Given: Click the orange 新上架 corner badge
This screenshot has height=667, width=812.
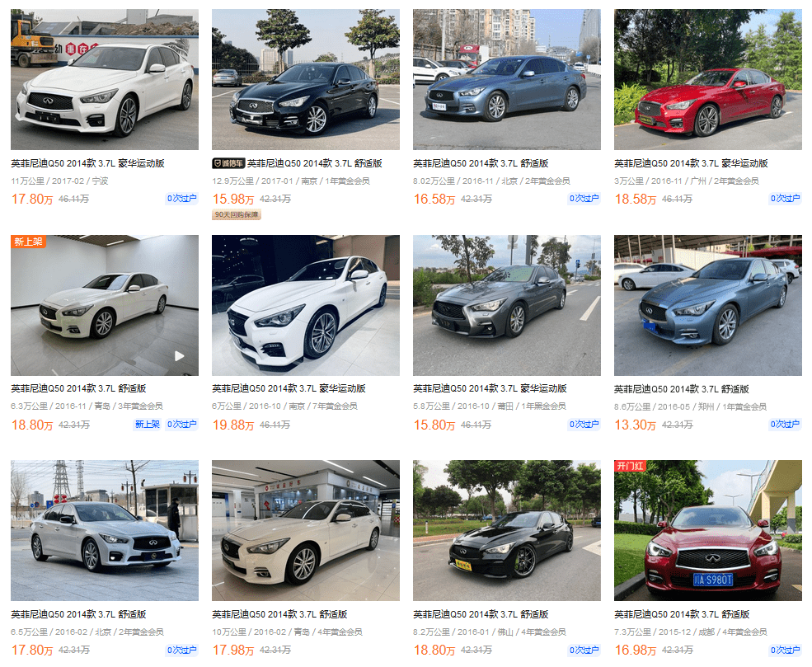Looking at the screenshot, I should coord(28,242).
